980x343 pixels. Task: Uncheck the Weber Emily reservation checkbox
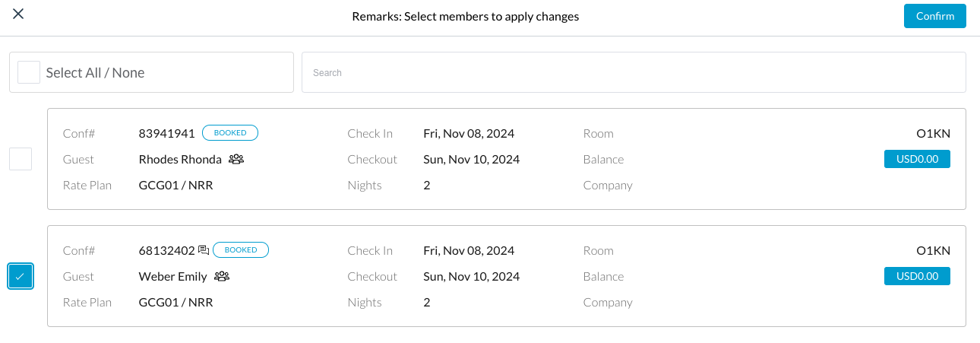pyautogui.click(x=21, y=276)
